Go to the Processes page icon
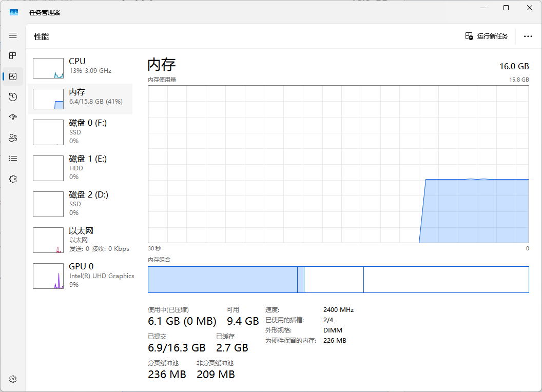 pos(13,55)
